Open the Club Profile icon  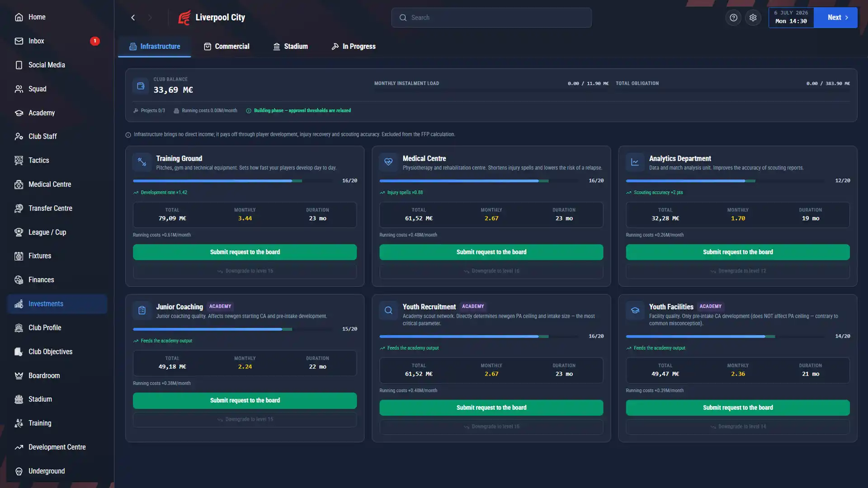click(19, 328)
